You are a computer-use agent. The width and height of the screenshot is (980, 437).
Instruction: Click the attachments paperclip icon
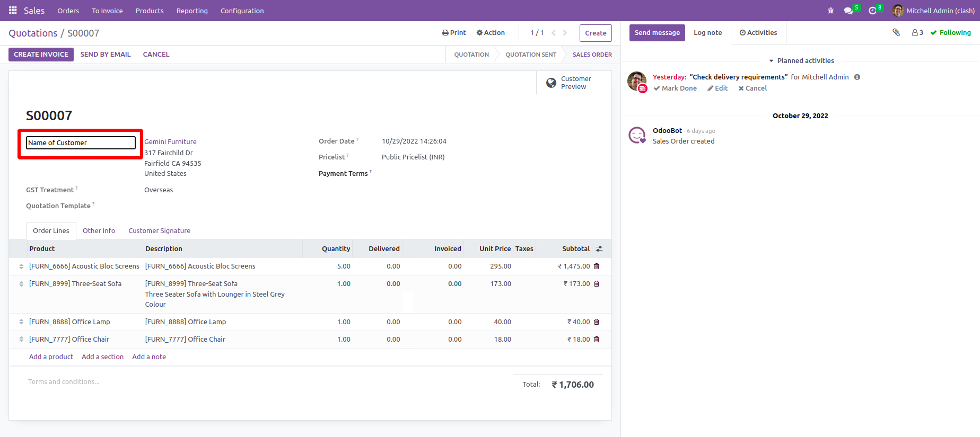point(896,33)
